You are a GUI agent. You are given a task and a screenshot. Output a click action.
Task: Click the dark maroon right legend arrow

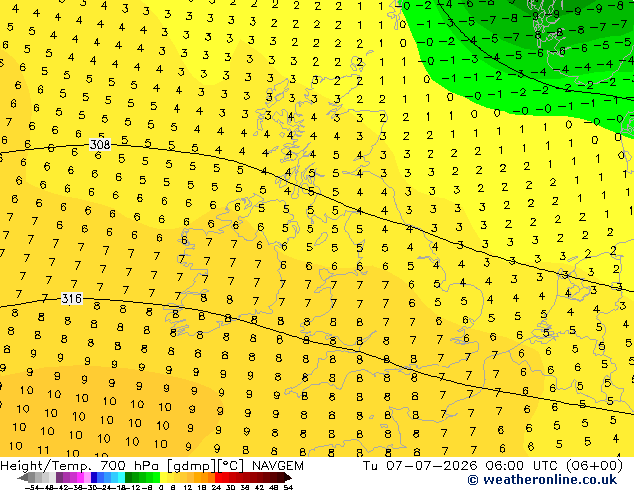288,478
